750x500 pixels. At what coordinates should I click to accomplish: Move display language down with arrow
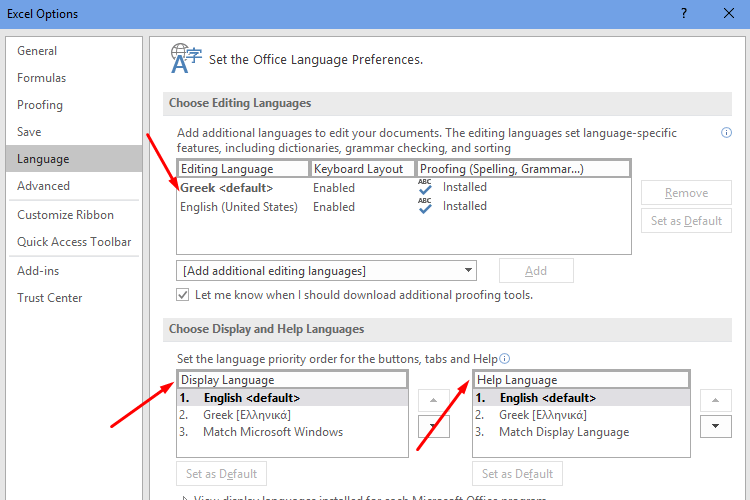[433, 426]
